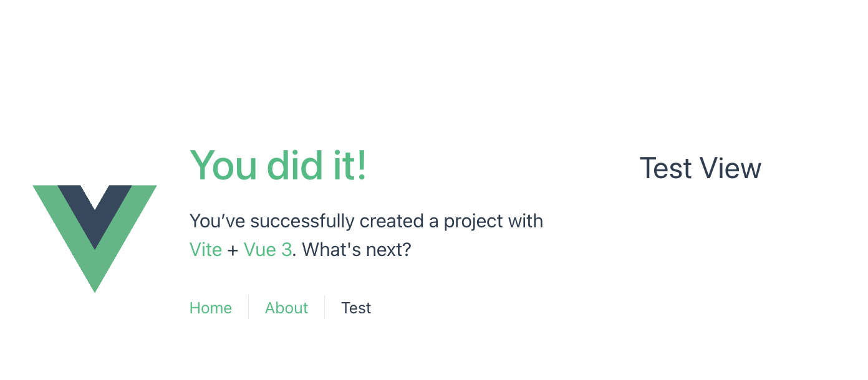Click the plus sign between Vite and Vue 3
868x380 pixels.
233,250
